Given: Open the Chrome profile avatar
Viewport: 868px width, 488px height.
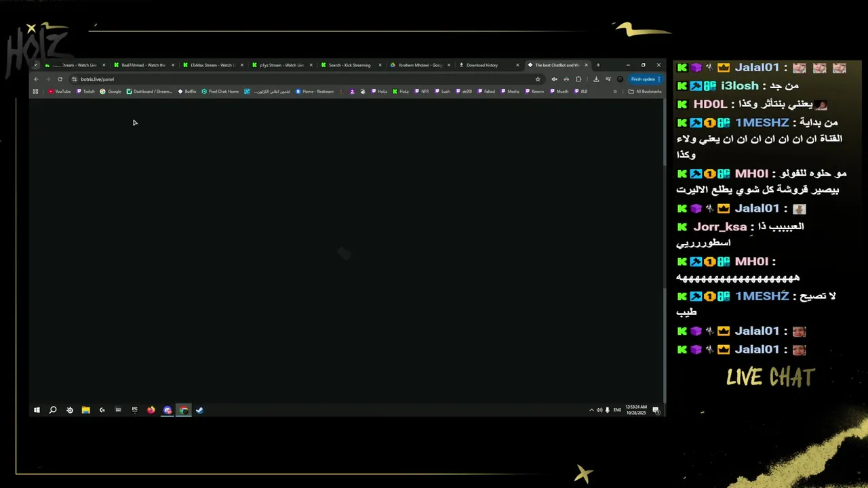Looking at the screenshot, I should click(620, 79).
